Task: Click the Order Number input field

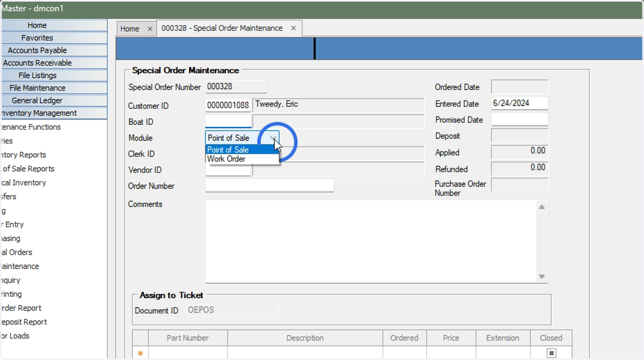Action: (x=269, y=185)
